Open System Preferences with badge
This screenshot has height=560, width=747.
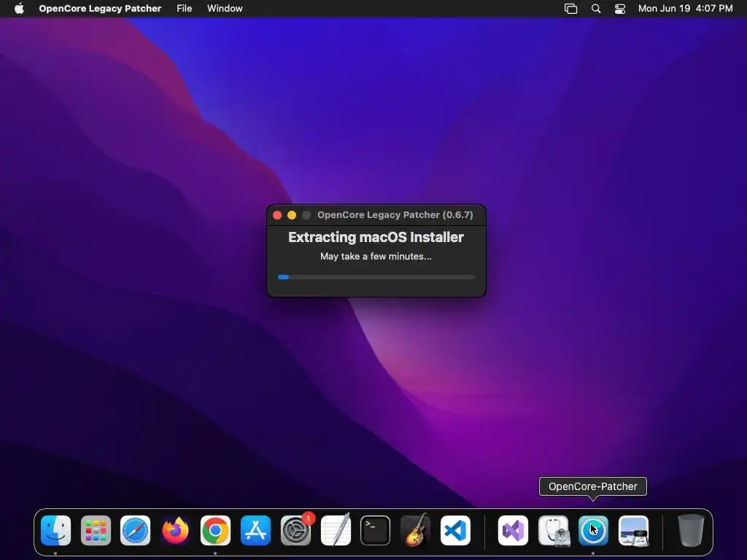[296, 530]
